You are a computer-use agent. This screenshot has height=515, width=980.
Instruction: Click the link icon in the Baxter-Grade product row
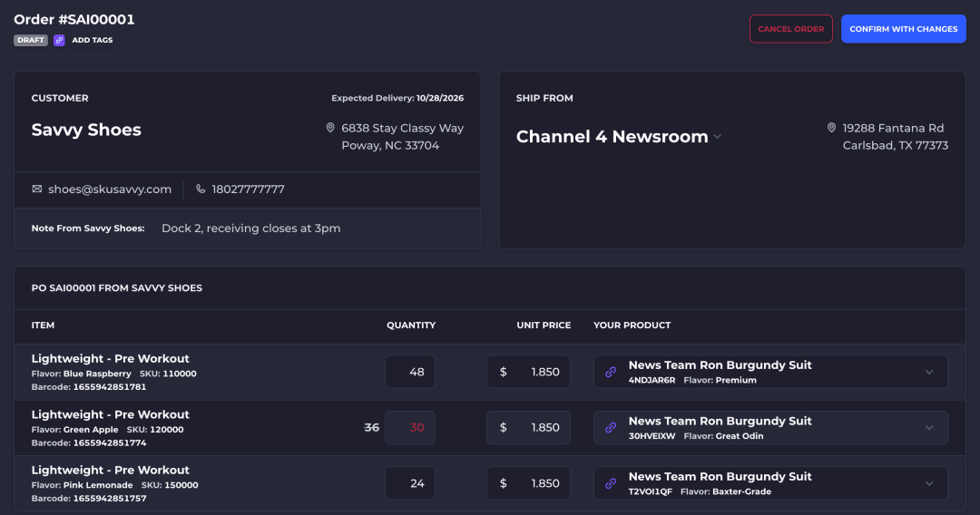(x=611, y=483)
